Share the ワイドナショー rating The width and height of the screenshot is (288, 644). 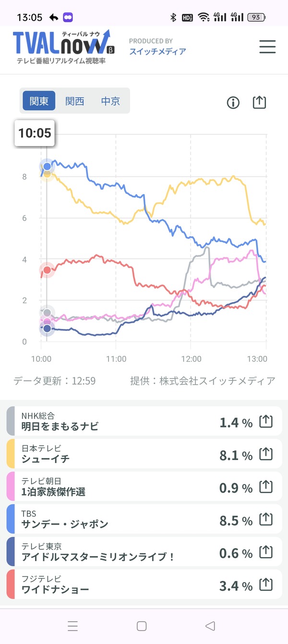tap(266, 585)
